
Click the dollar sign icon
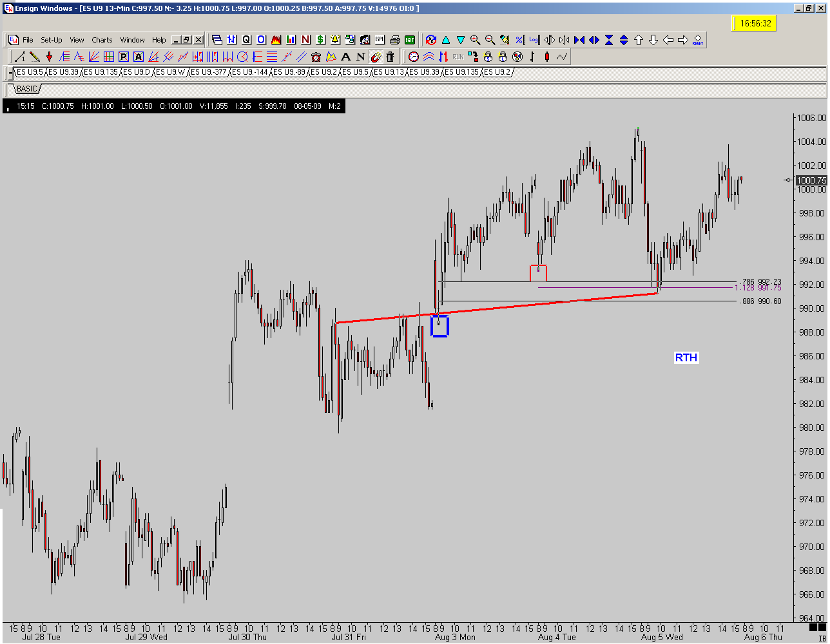(320, 40)
